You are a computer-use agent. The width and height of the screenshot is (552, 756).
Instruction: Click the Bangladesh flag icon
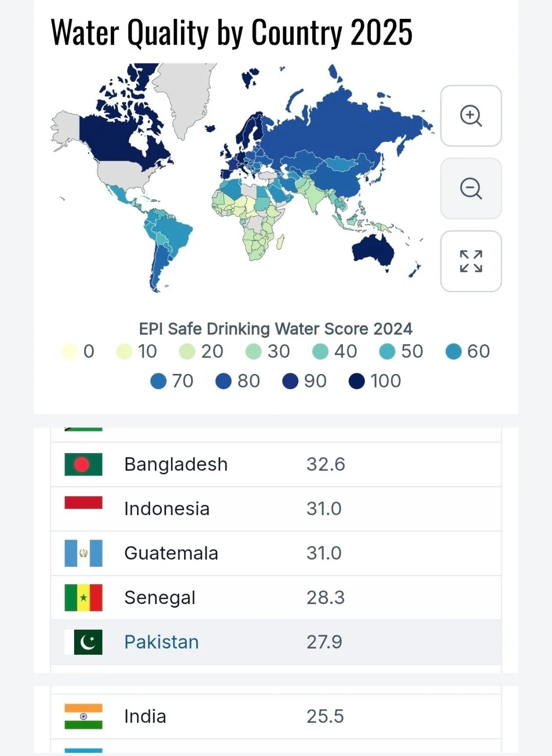tap(83, 464)
